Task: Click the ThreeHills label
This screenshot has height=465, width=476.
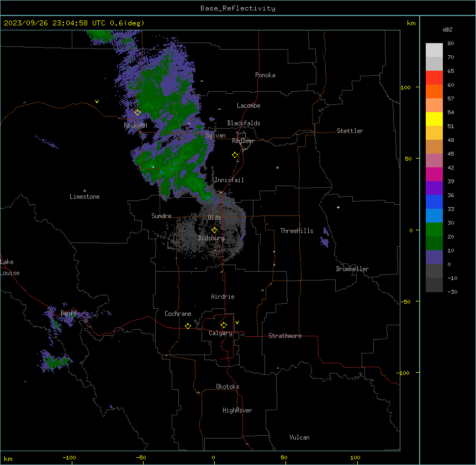Action: pos(297,231)
